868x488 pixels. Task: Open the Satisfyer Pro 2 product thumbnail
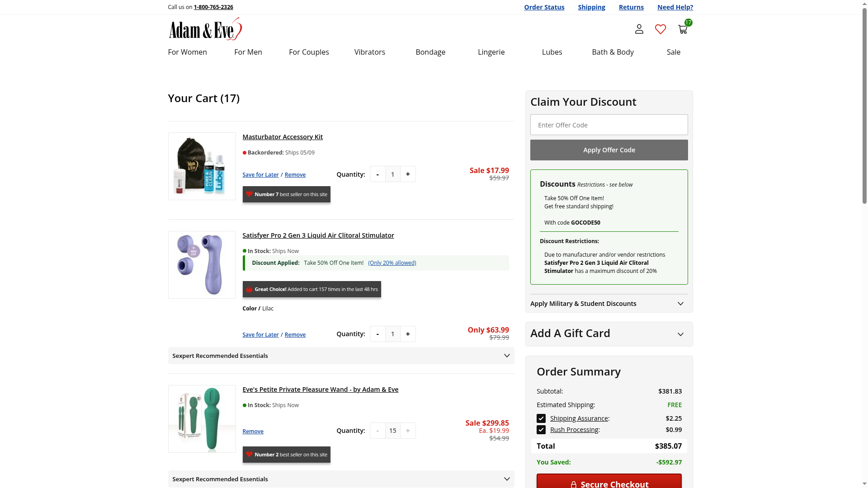[x=202, y=265]
